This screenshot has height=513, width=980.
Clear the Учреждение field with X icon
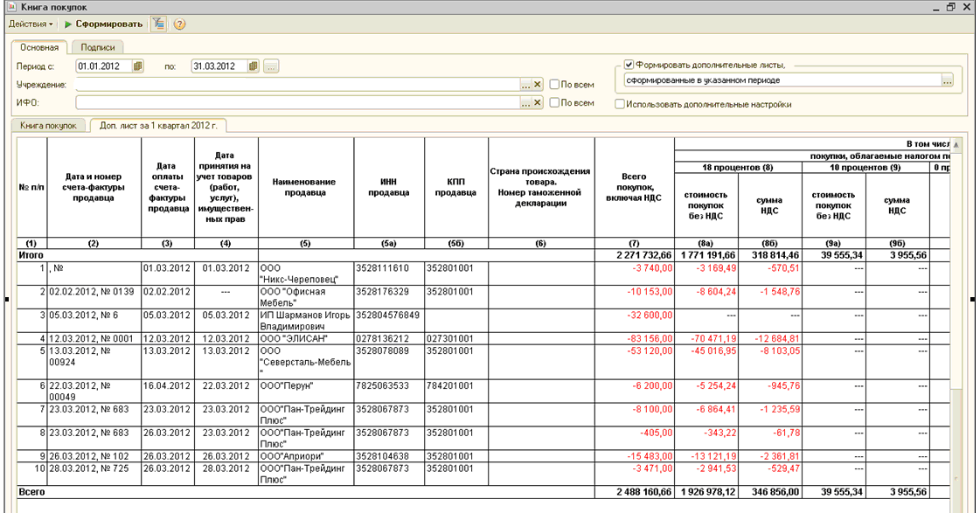pyautogui.click(x=538, y=85)
